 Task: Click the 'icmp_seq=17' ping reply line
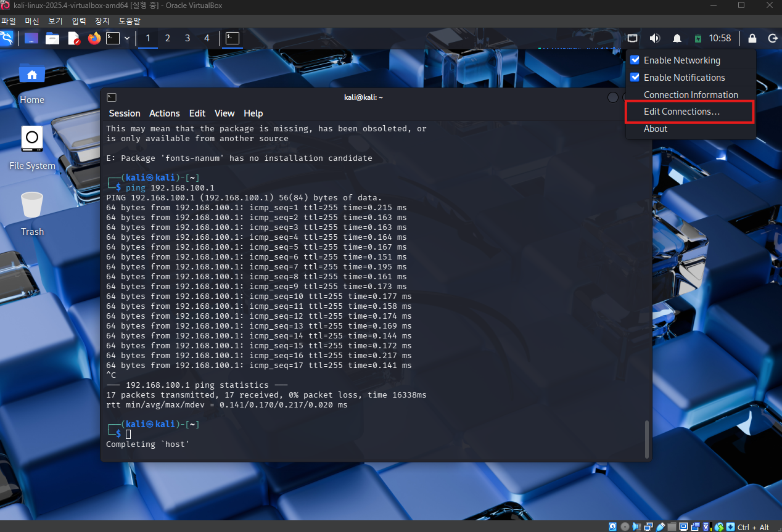pos(258,366)
